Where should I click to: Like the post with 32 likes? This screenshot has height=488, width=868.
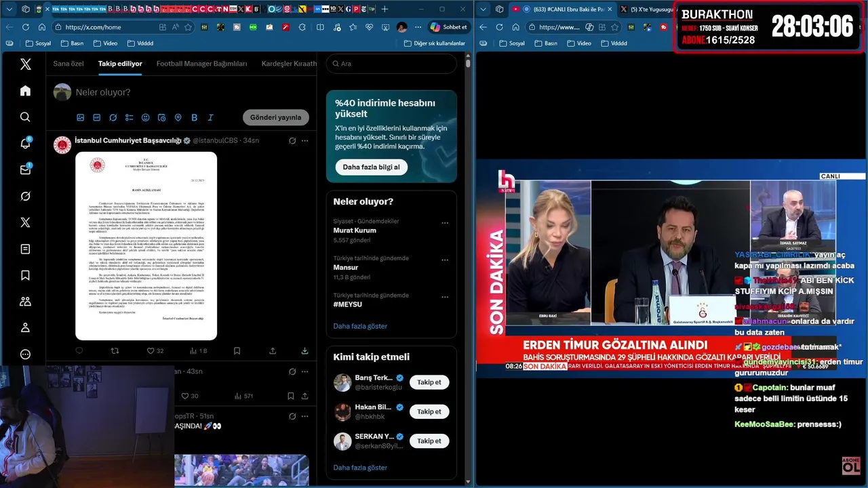coord(155,351)
